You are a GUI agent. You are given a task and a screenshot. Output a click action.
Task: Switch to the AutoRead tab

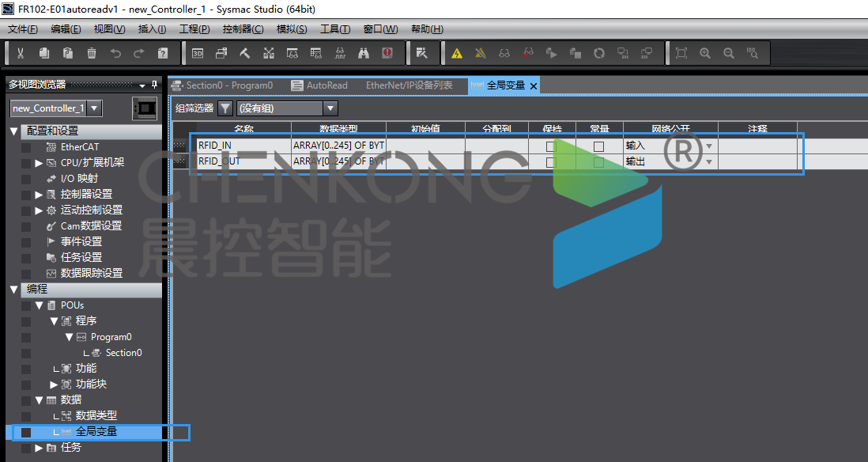[x=320, y=85]
